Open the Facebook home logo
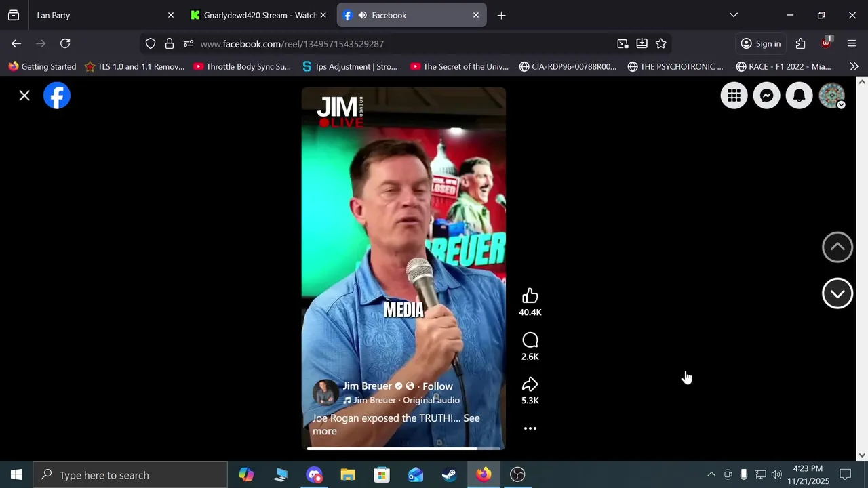This screenshot has width=868, height=488. [57, 96]
